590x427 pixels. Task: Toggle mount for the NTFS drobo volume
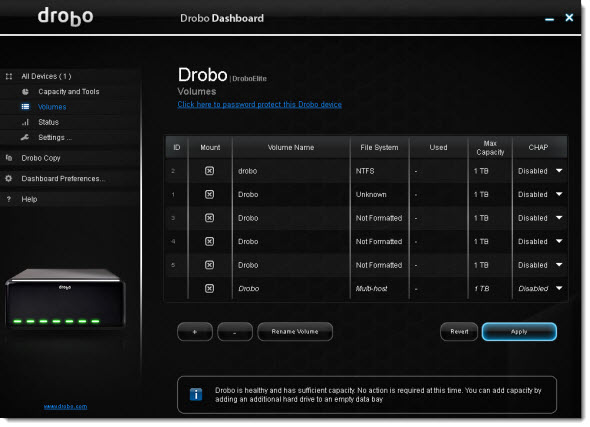(x=210, y=171)
